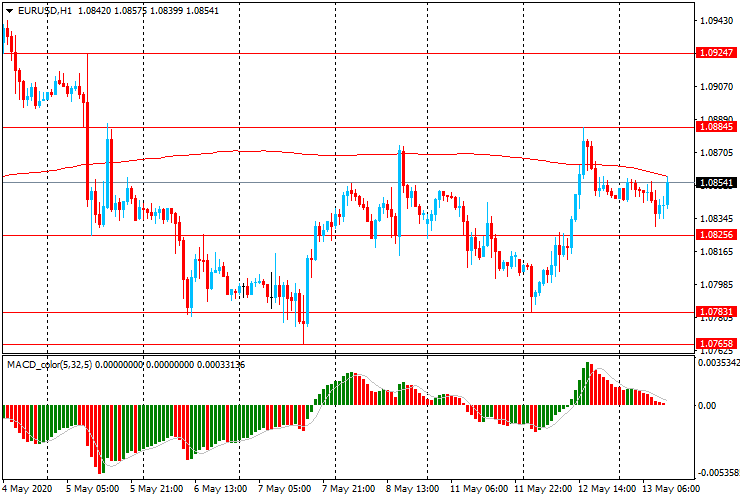740x500 pixels.
Task: Click the 1.07658 red price level label
Action: coord(716,343)
